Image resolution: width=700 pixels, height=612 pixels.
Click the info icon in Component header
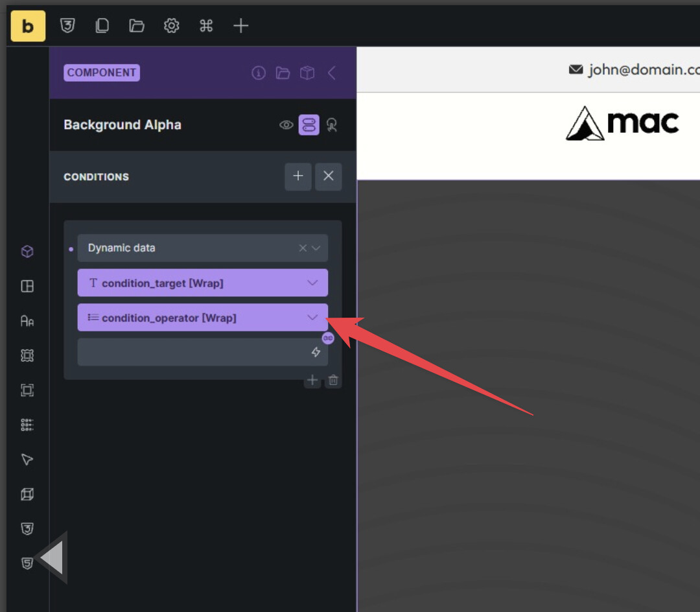pos(259,73)
